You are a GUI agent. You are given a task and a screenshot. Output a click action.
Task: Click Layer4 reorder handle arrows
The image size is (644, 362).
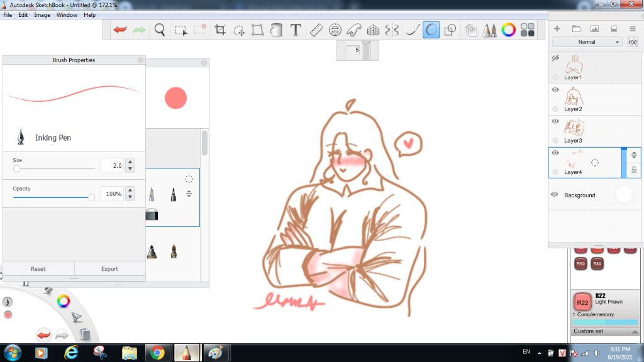(634, 155)
